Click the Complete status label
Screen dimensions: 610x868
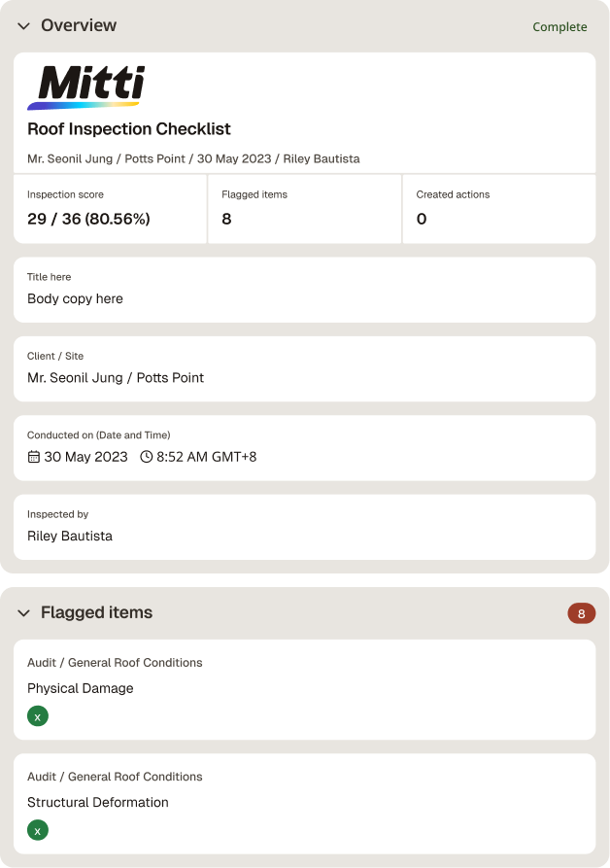[559, 26]
